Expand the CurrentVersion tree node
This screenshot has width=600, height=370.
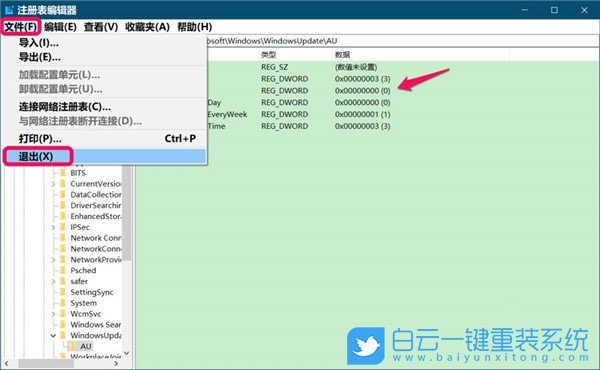[53, 184]
